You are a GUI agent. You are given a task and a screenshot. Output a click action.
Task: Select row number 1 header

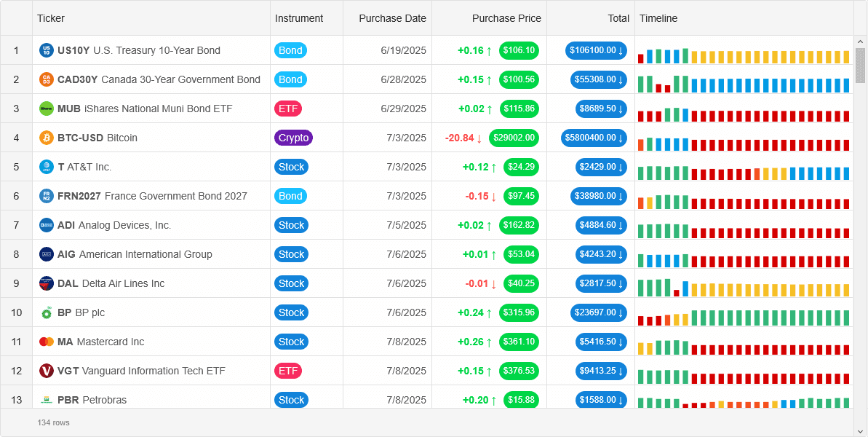[16, 50]
